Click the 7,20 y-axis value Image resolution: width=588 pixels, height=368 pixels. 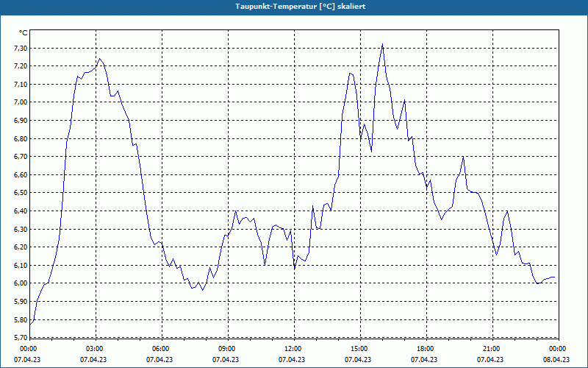[21, 66]
